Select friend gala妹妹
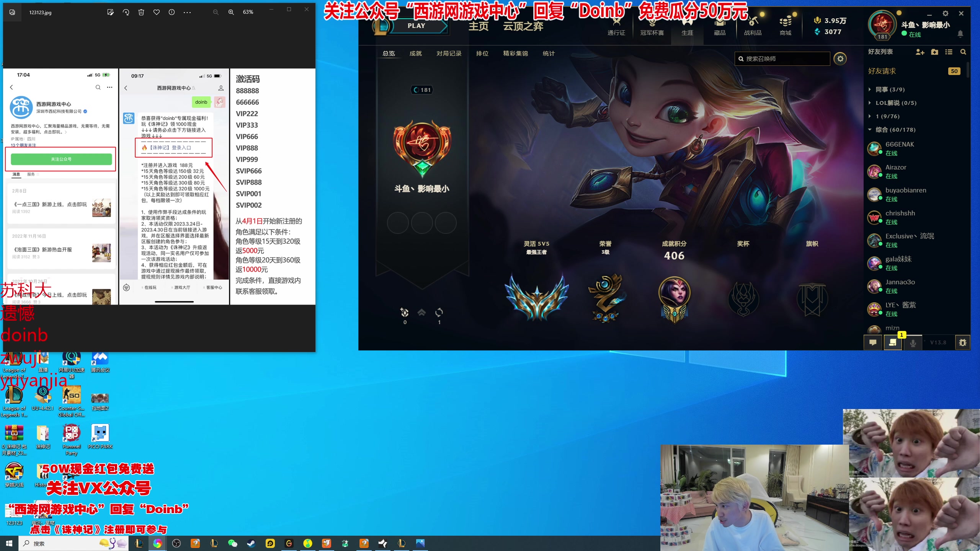 click(x=916, y=263)
